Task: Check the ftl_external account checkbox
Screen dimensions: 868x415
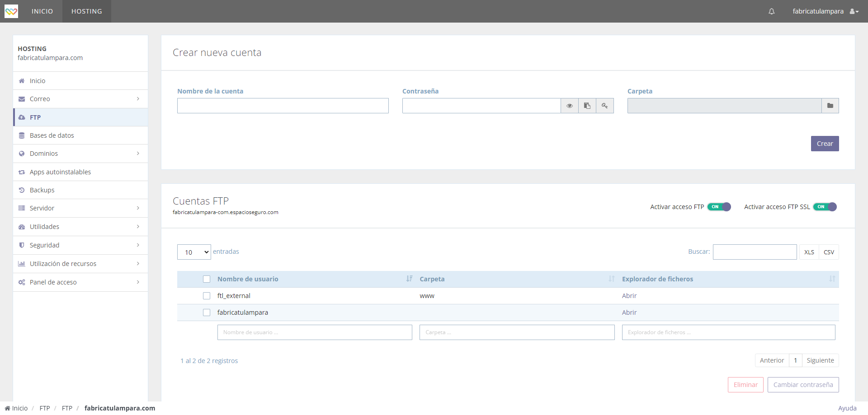Action: tap(207, 296)
